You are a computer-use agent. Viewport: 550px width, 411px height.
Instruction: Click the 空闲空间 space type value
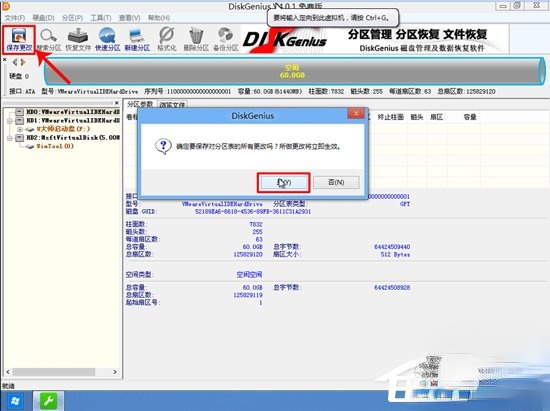[249, 275]
